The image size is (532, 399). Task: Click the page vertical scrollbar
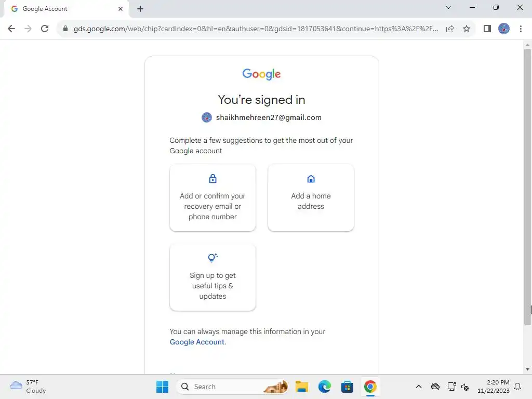coord(527,187)
